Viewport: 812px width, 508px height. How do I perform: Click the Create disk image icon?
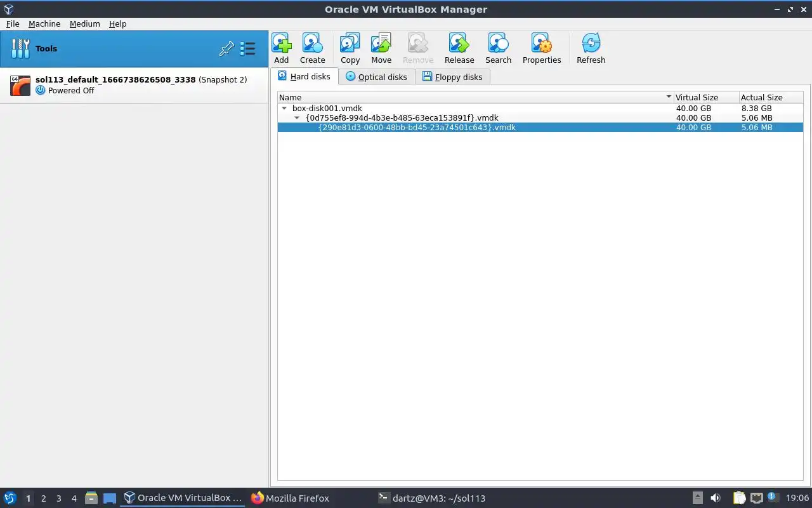click(312, 48)
